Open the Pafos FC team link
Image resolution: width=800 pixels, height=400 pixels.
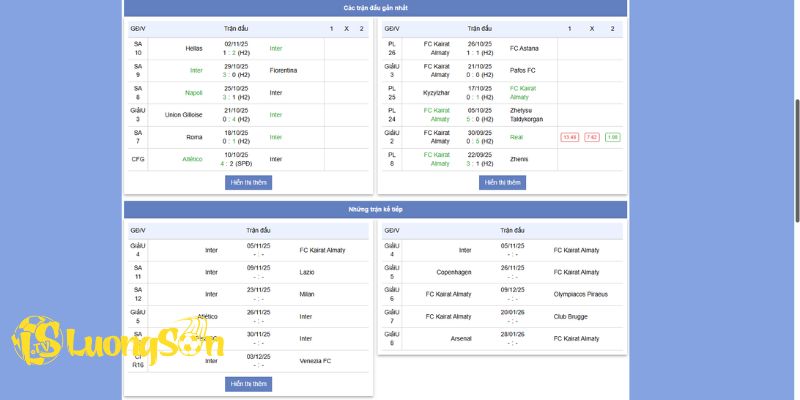click(524, 70)
